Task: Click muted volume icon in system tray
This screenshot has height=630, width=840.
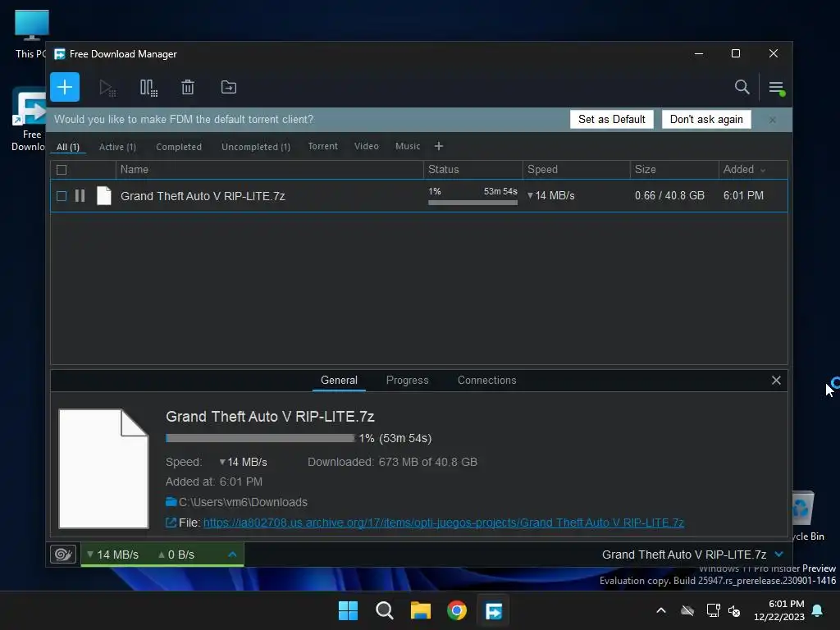Action: (x=734, y=610)
